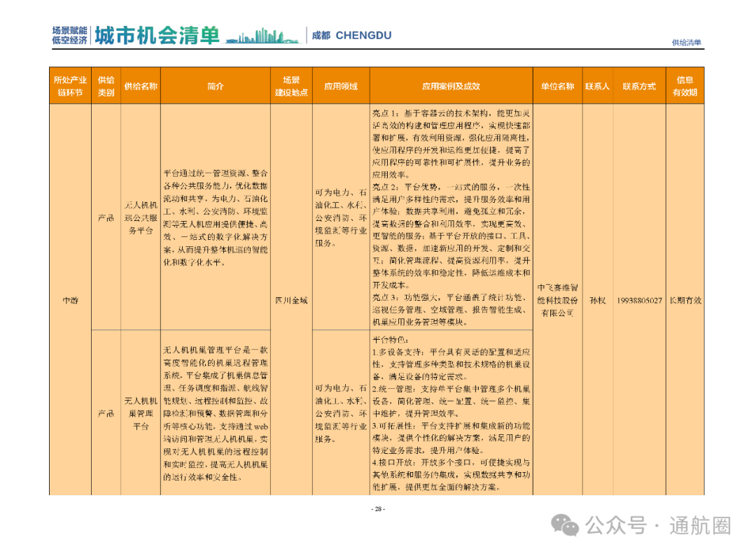The image size is (756, 556).
Task: Click the intro starting "无人机机巢管理平台是一款"
Action: point(216,413)
